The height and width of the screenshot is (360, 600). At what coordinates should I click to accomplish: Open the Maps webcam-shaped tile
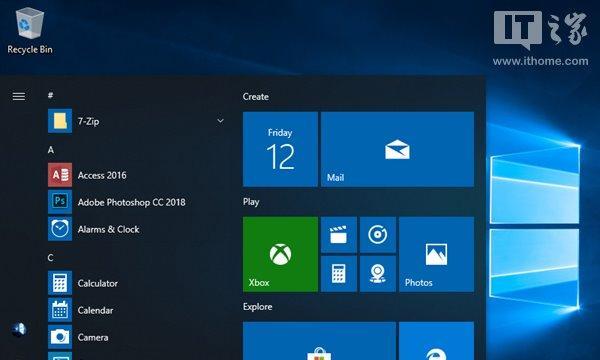click(378, 274)
